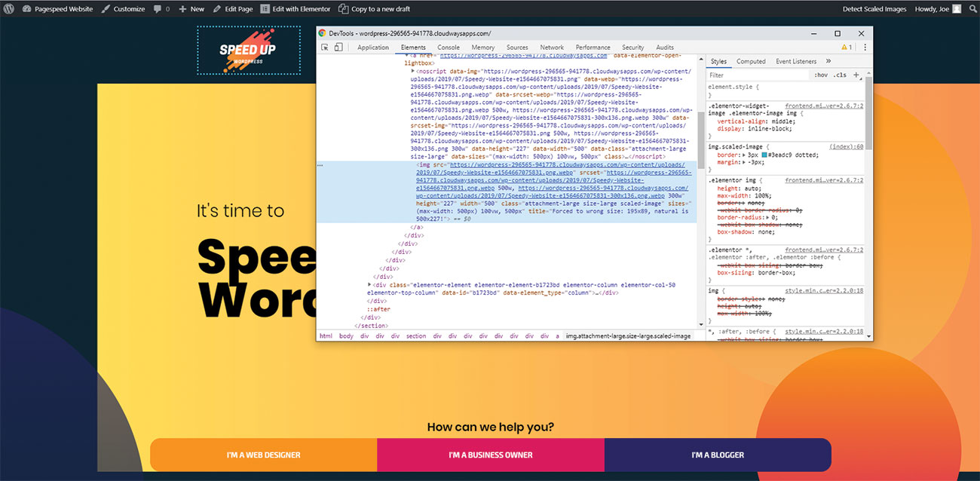The height and width of the screenshot is (481, 980).
Task: Open the first frontend.mi…ver=2.6.7:2 stylesheet link
Action: click(x=824, y=106)
